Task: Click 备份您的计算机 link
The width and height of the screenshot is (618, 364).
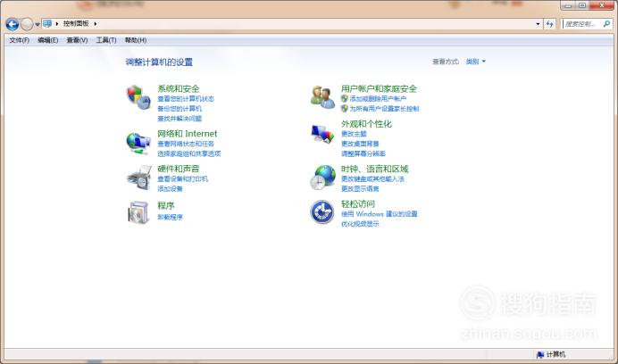Action: click(x=180, y=108)
